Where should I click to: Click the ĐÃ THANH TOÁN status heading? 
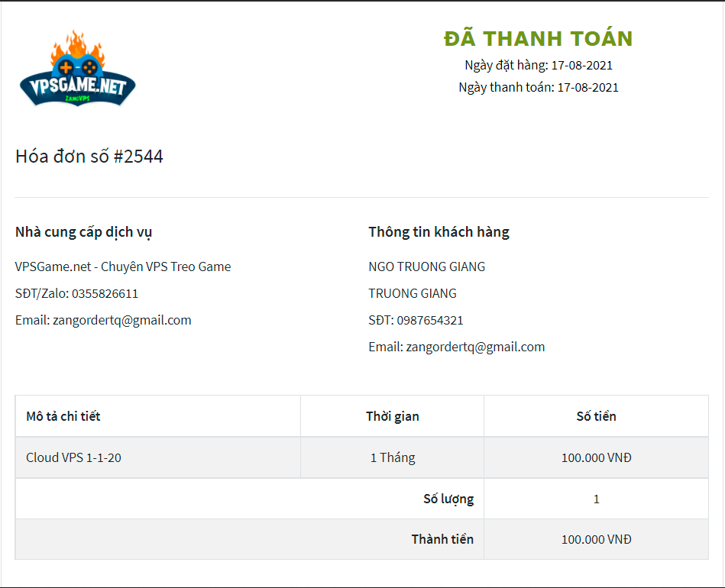(538, 38)
